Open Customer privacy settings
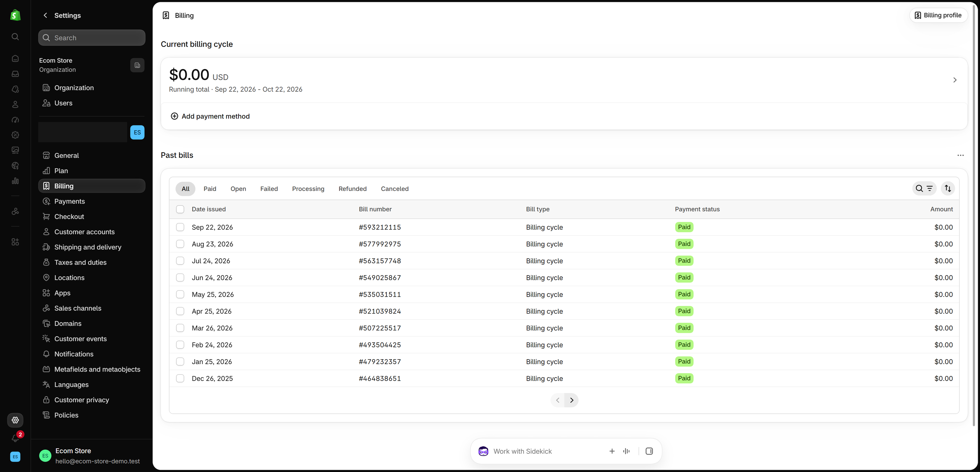The height and width of the screenshot is (472, 980). click(92, 400)
